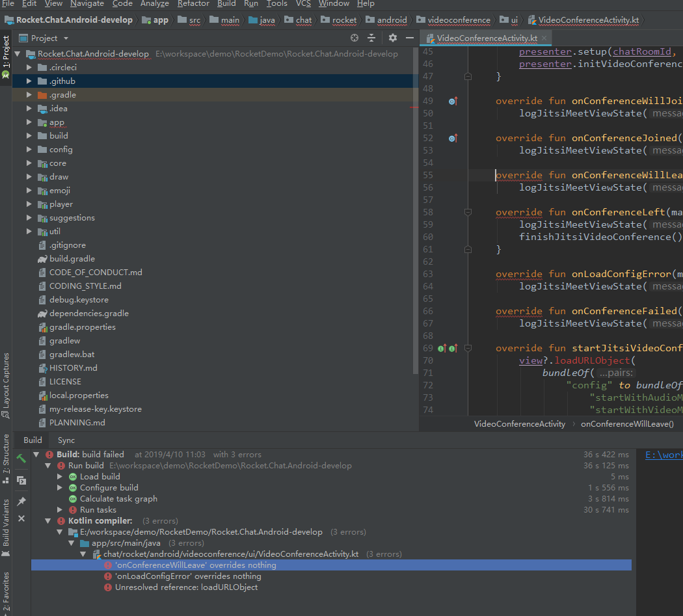Viewport: 683px width, 616px height.
Task: Click code fold marker at line 47
Action: pos(468,77)
